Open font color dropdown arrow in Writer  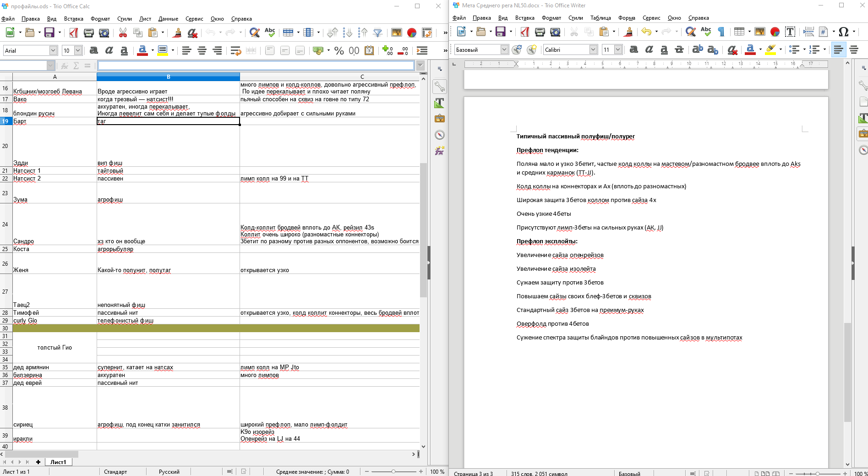coord(760,49)
